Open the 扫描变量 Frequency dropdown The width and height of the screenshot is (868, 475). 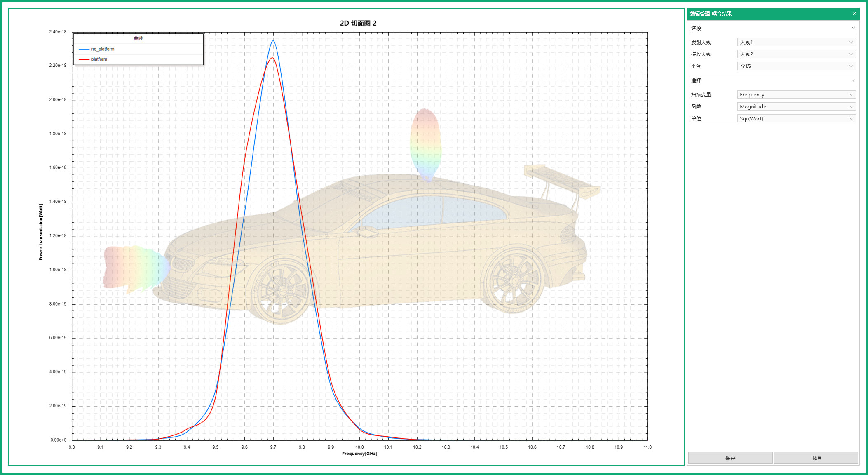(796, 94)
